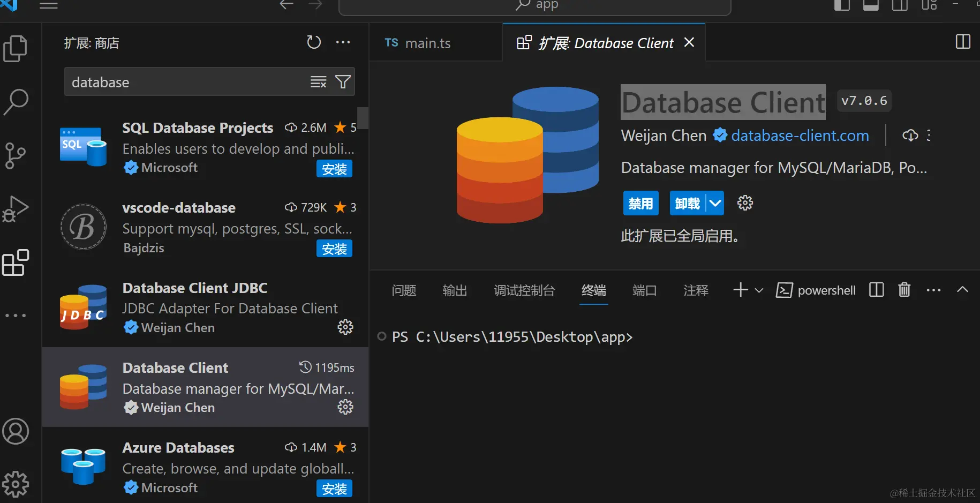Open manage gear for Database Client list item
The height and width of the screenshot is (503, 980).
[345, 407]
